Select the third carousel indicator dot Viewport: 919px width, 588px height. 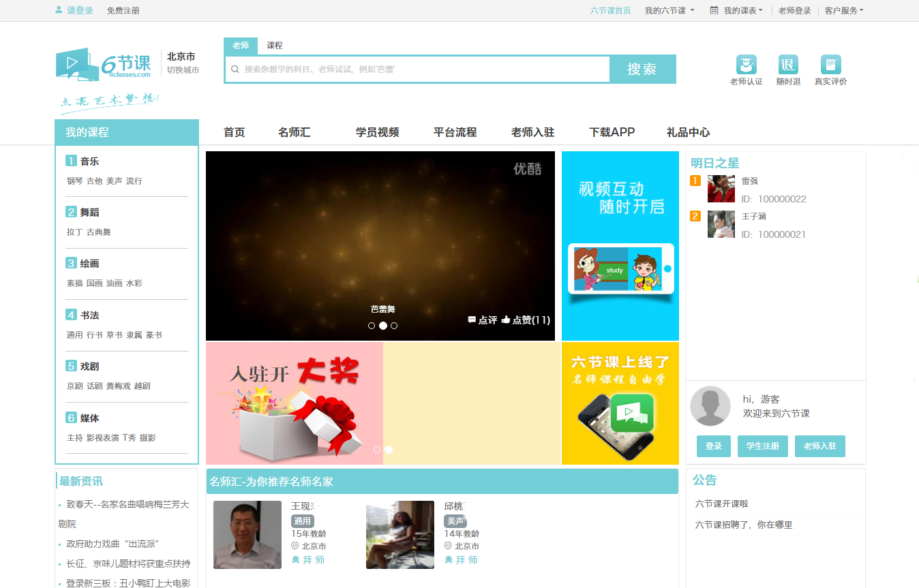(394, 326)
